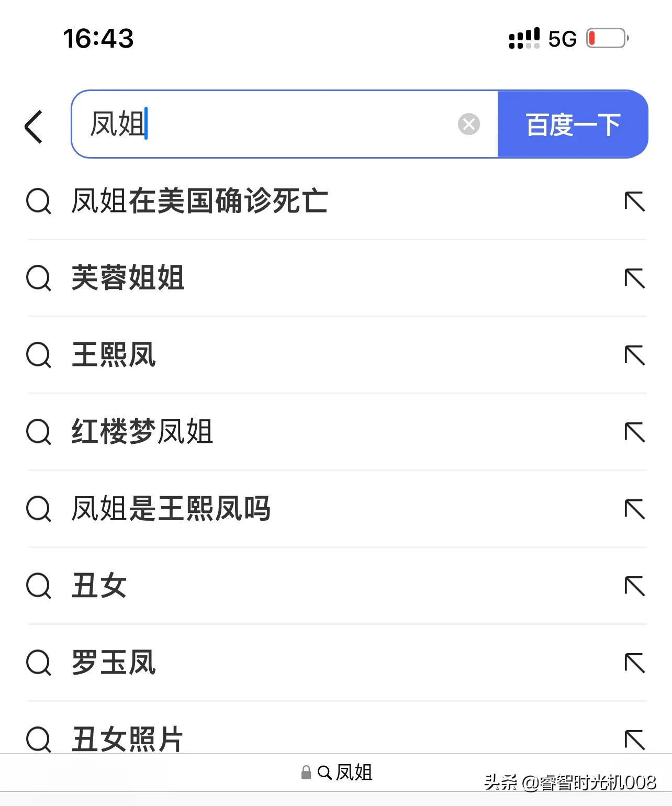672x806 pixels.
Task: Tap the arrow icon beside 王熙凤
Action: click(x=635, y=355)
